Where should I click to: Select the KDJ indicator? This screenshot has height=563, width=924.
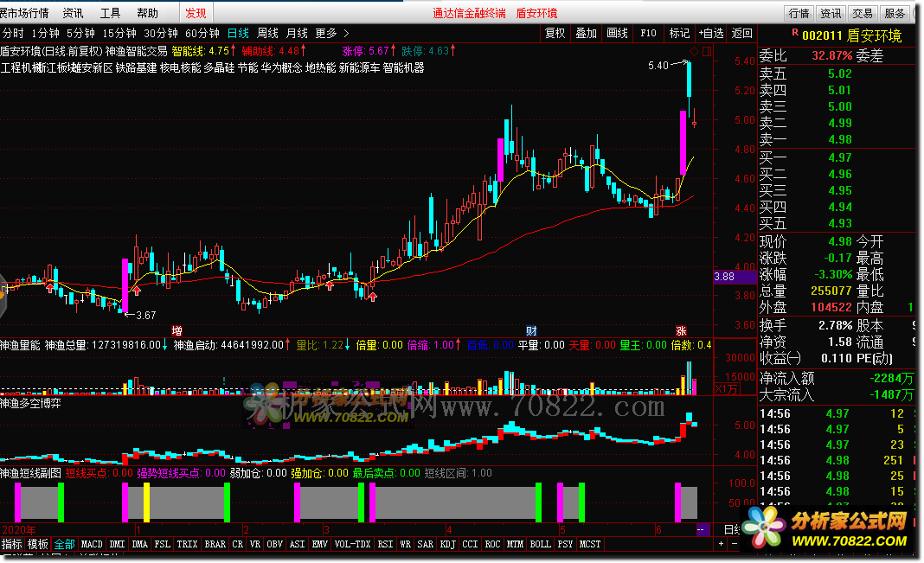(x=448, y=544)
